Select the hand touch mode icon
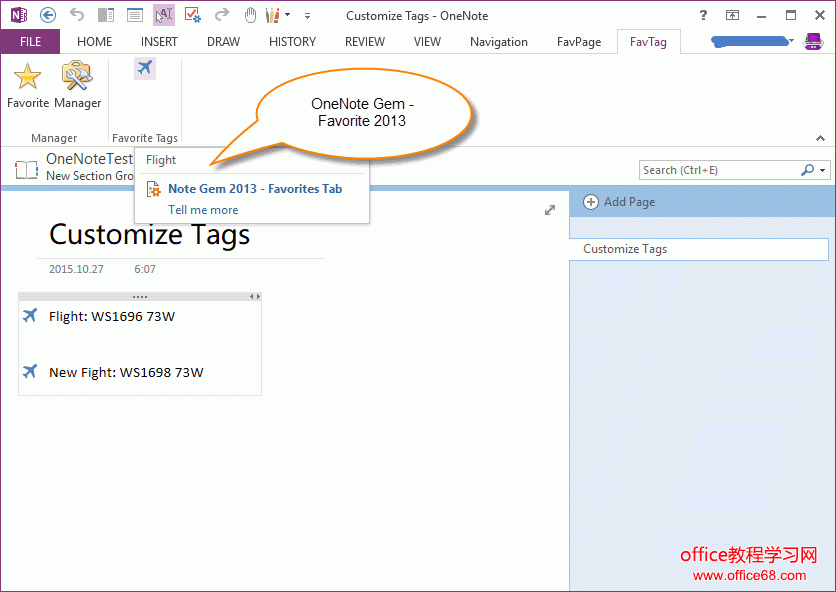This screenshot has height=592, width=836. click(x=250, y=15)
